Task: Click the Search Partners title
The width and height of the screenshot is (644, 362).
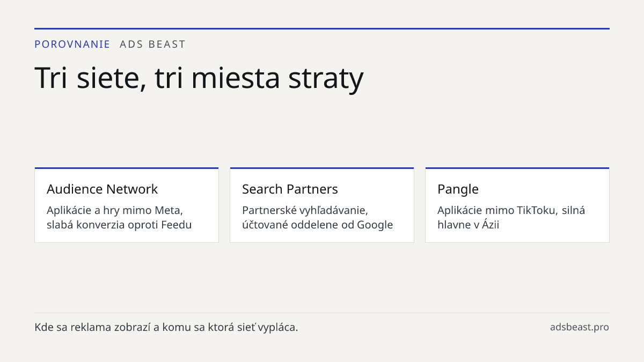Action: (290, 189)
